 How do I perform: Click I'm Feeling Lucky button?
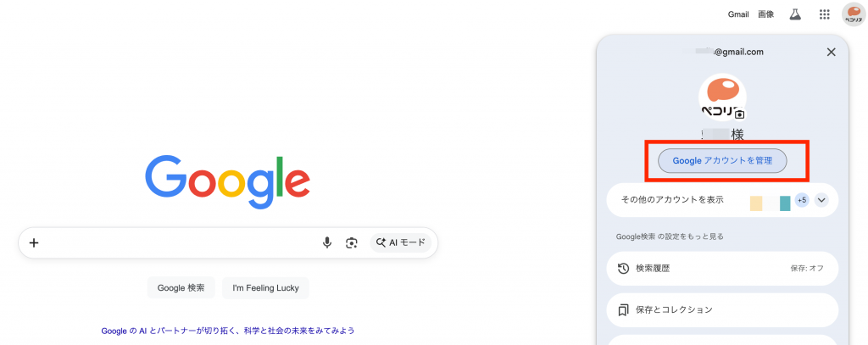265,288
